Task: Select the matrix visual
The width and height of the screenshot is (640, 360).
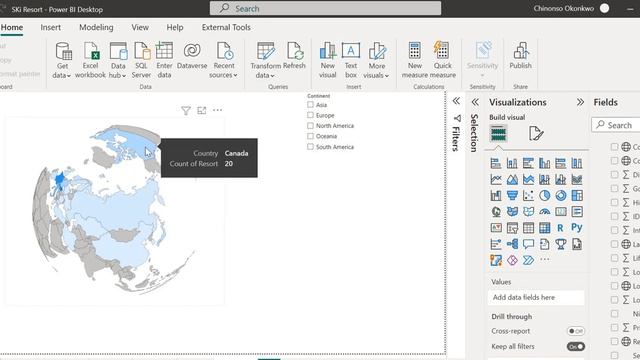Action: (x=544, y=228)
